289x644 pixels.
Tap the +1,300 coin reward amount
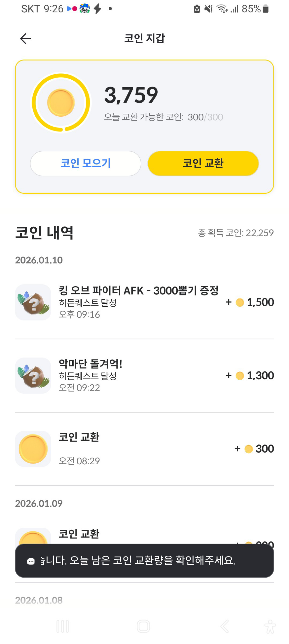pos(250,375)
